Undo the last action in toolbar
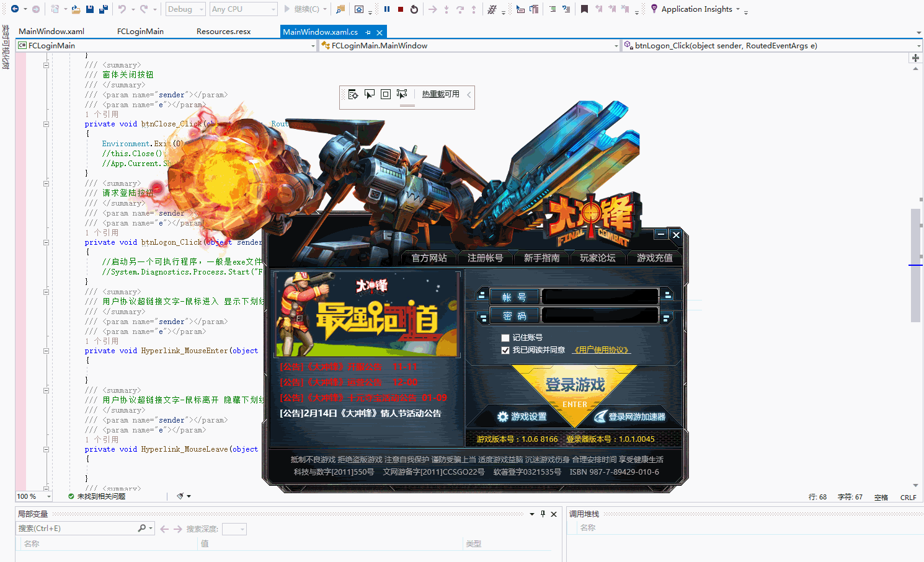The image size is (924, 562). click(x=122, y=9)
